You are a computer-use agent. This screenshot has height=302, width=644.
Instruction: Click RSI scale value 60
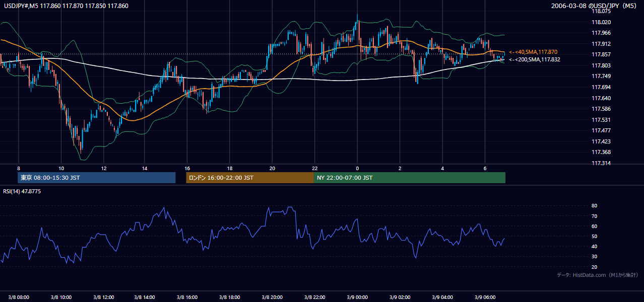pos(594,226)
